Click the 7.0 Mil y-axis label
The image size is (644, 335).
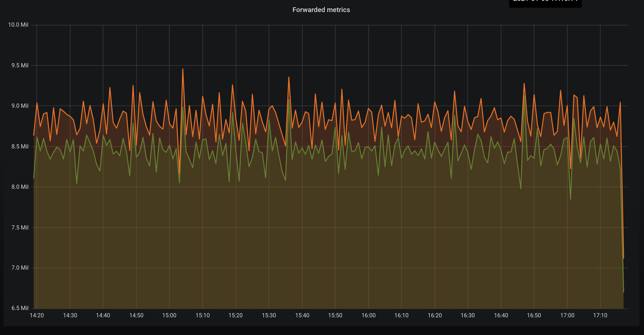(20, 268)
